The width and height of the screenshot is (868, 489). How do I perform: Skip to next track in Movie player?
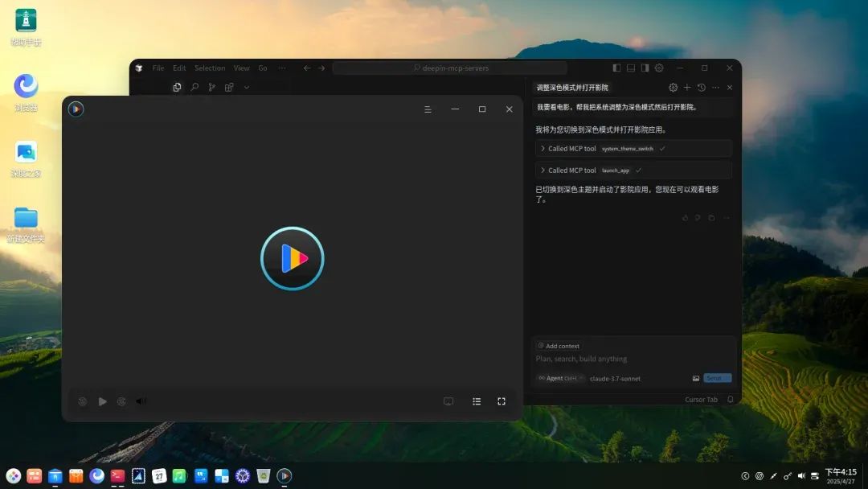(122, 401)
